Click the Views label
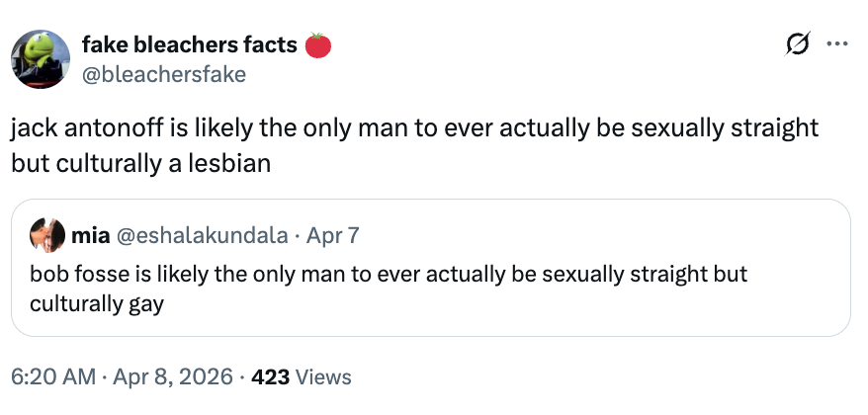Screen dimensions: 868x415 point(322,376)
